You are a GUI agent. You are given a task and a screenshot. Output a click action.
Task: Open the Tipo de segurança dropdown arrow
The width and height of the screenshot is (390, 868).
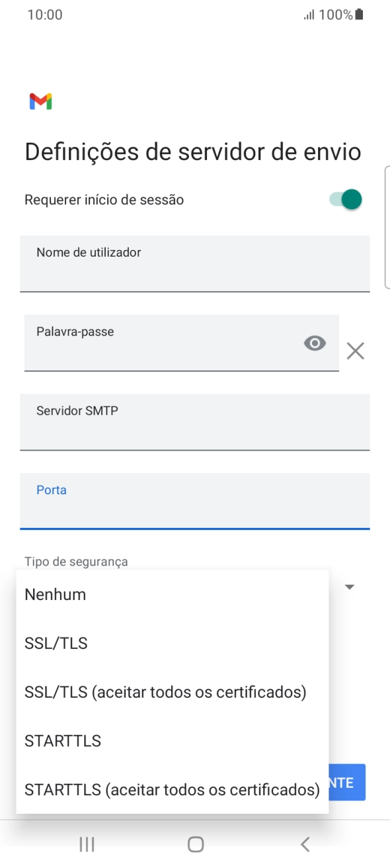pyautogui.click(x=349, y=587)
